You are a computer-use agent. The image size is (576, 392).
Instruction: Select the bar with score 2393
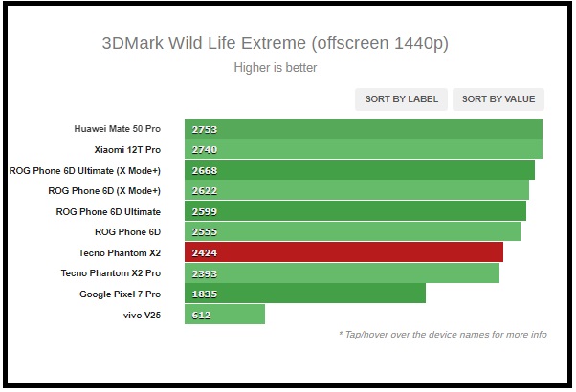[341, 273]
